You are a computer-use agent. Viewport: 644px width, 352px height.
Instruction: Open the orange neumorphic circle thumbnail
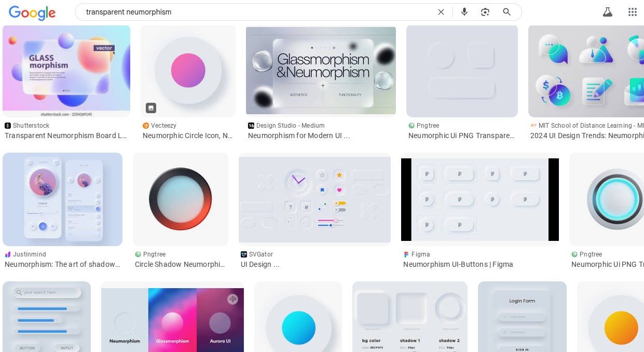coord(610,317)
